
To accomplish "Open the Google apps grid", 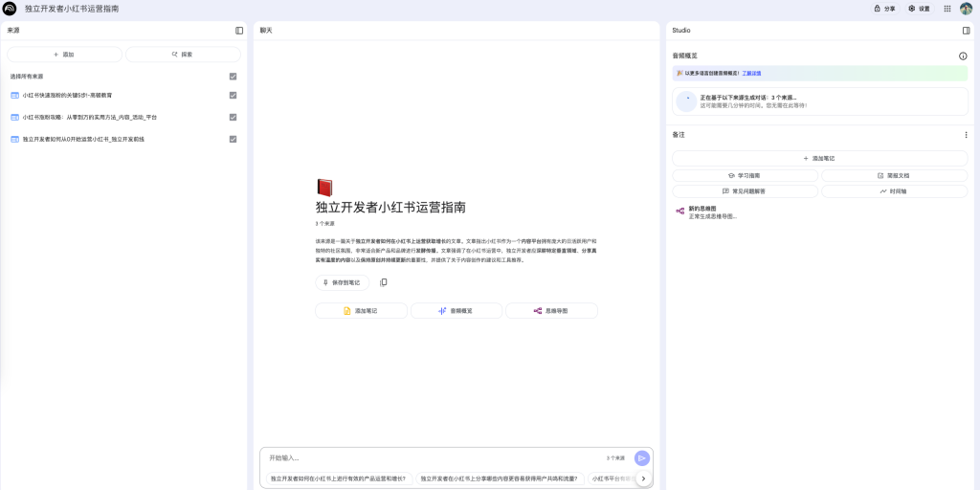I will click(x=947, y=9).
